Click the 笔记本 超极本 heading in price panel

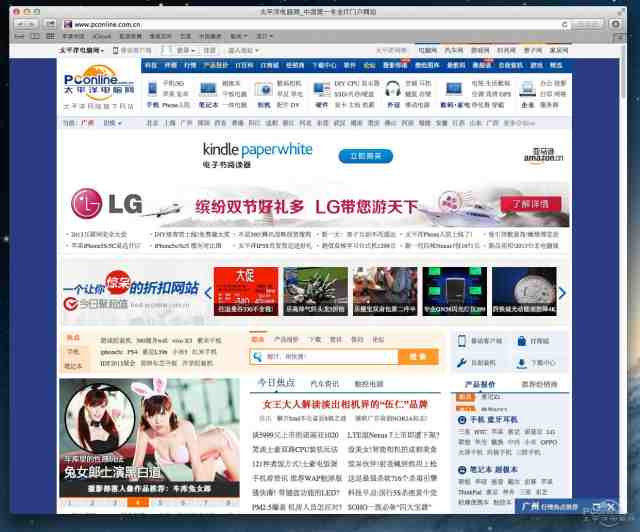[x=493, y=470]
